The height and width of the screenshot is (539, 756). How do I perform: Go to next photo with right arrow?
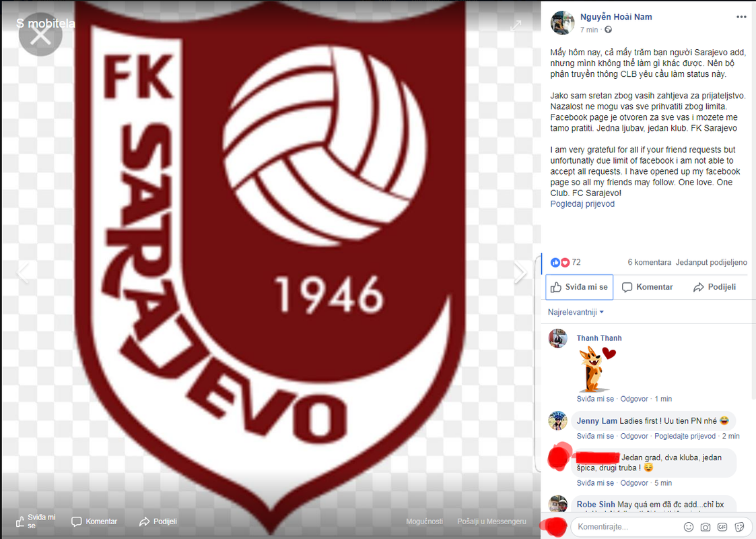point(520,273)
